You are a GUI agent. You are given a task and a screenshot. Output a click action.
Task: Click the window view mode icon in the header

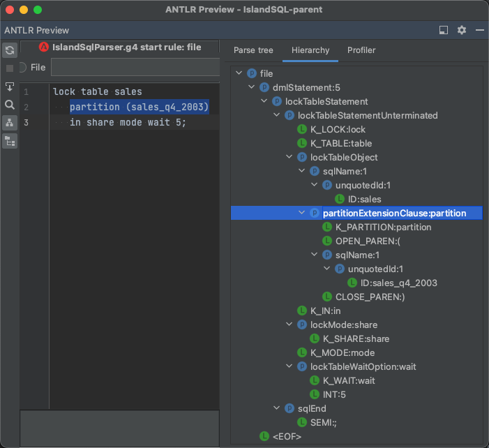444,30
